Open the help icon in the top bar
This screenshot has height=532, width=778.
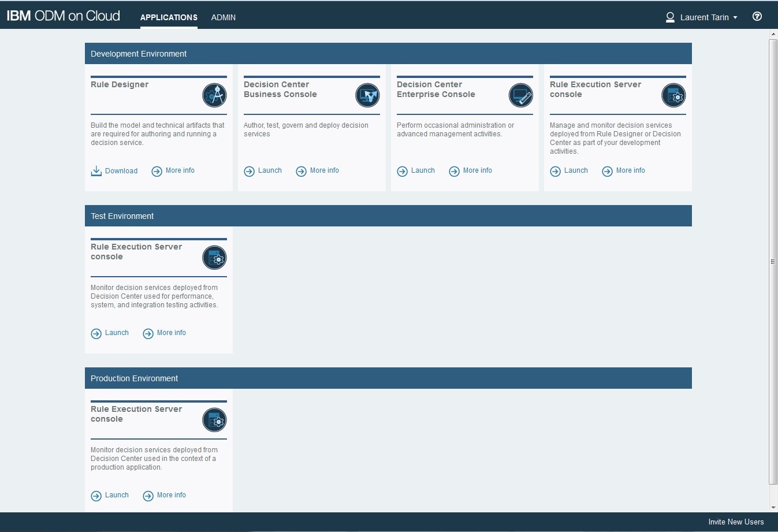tap(757, 16)
